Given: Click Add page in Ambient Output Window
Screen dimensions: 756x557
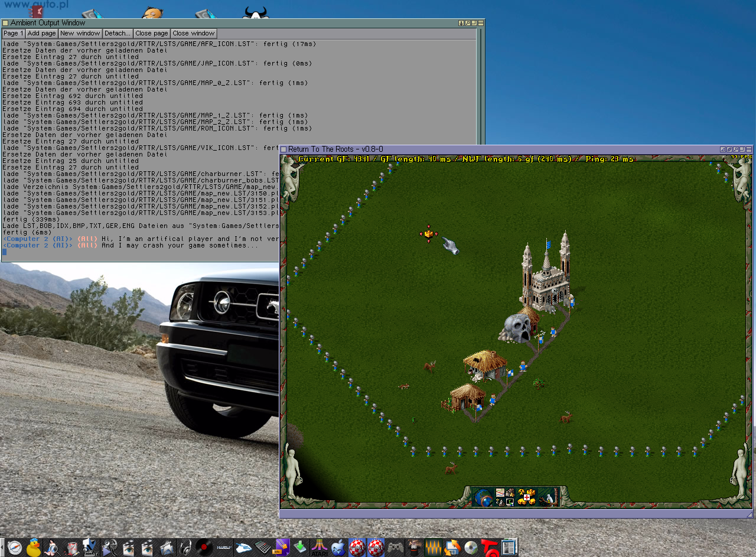Looking at the screenshot, I should click(x=41, y=34).
